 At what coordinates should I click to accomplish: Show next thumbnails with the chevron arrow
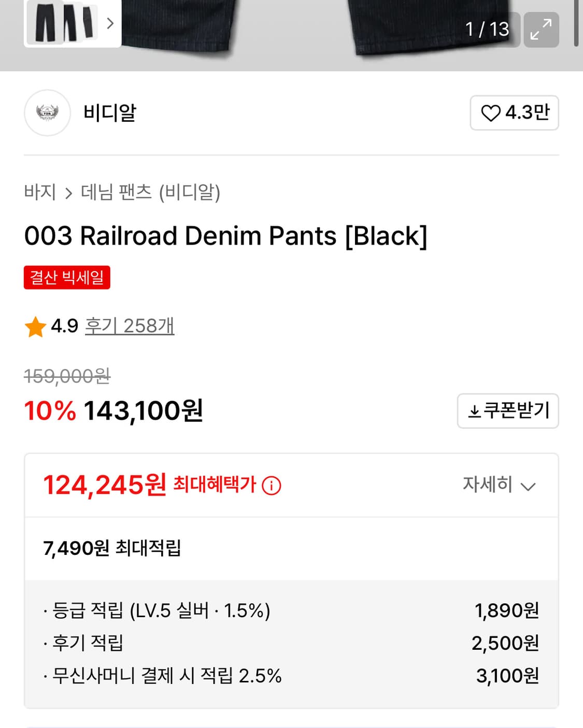pos(110,23)
